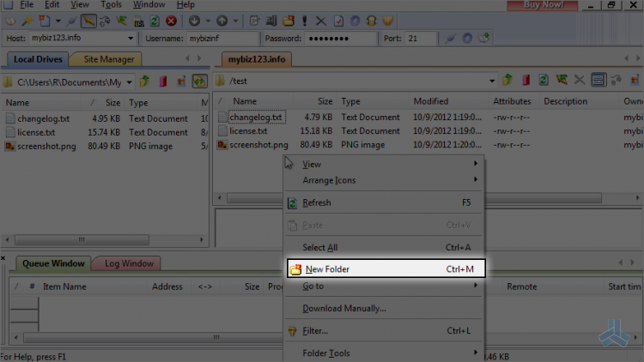
Task: Click the New document toolbar icon
Action: [x=44, y=21]
